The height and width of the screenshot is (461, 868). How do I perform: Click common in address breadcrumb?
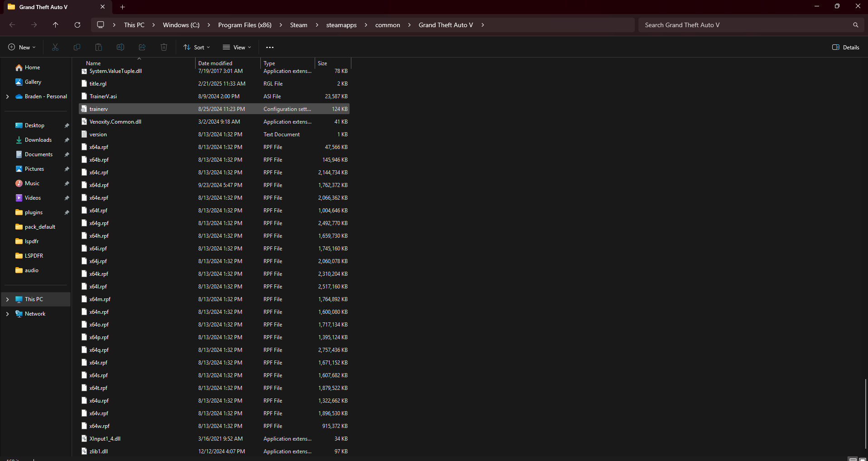(388, 25)
